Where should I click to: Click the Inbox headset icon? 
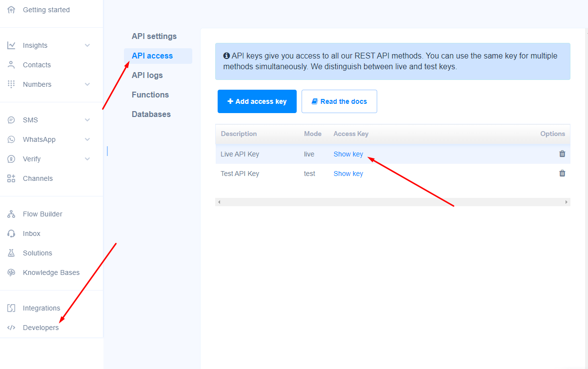tap(11, 233)
